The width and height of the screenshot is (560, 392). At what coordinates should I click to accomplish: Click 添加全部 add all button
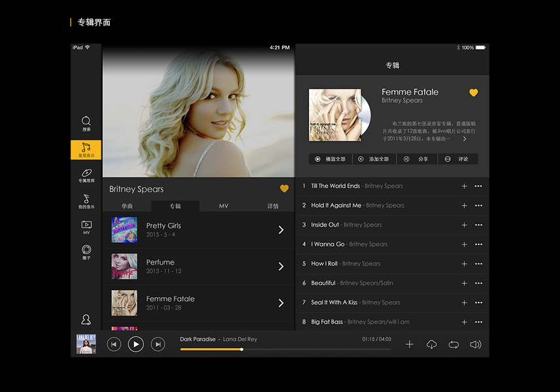pyautogui.click(x=374, y=159)
